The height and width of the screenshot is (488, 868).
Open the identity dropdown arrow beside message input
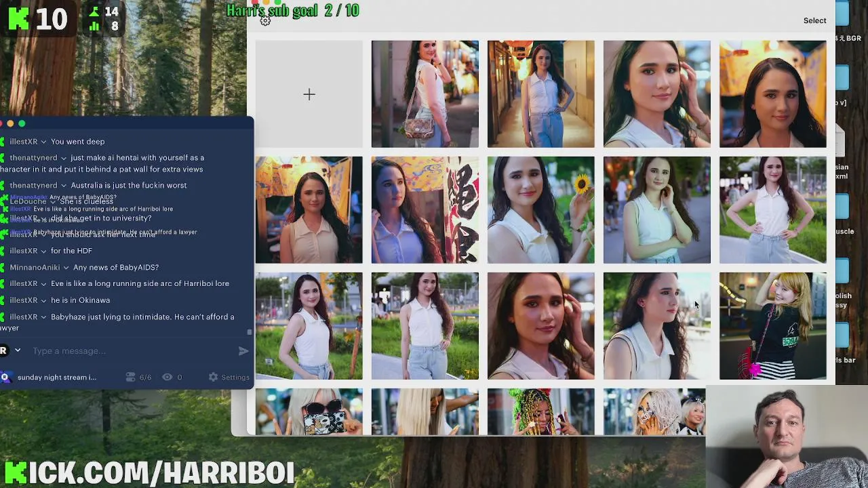pyautogui.click(x=18, y=350)
